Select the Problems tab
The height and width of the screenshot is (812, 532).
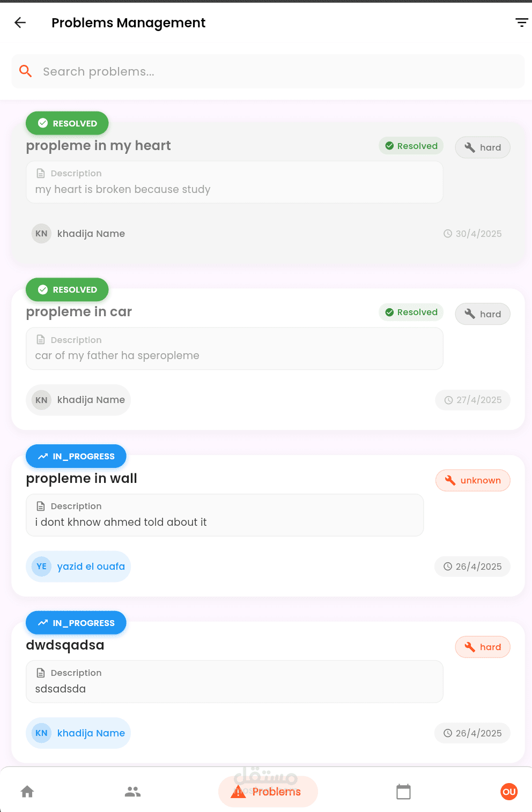click(x=268, y=792)
